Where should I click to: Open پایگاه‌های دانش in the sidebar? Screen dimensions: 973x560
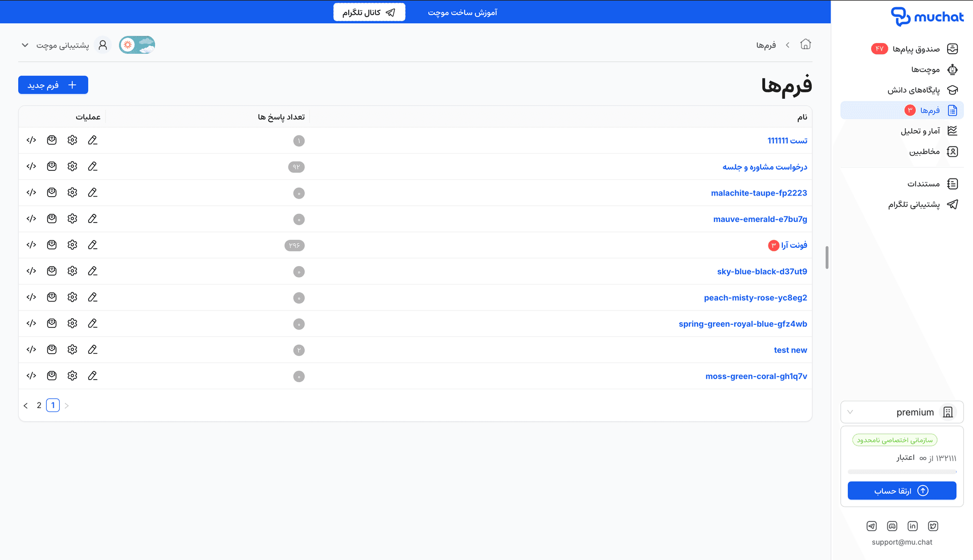click(x=902, y=90)
